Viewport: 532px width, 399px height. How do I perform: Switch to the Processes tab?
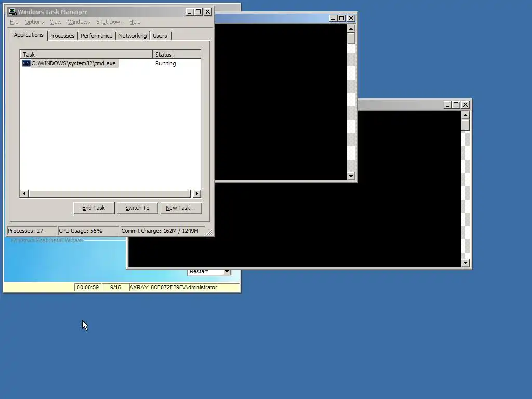click(x=62, y=36)
